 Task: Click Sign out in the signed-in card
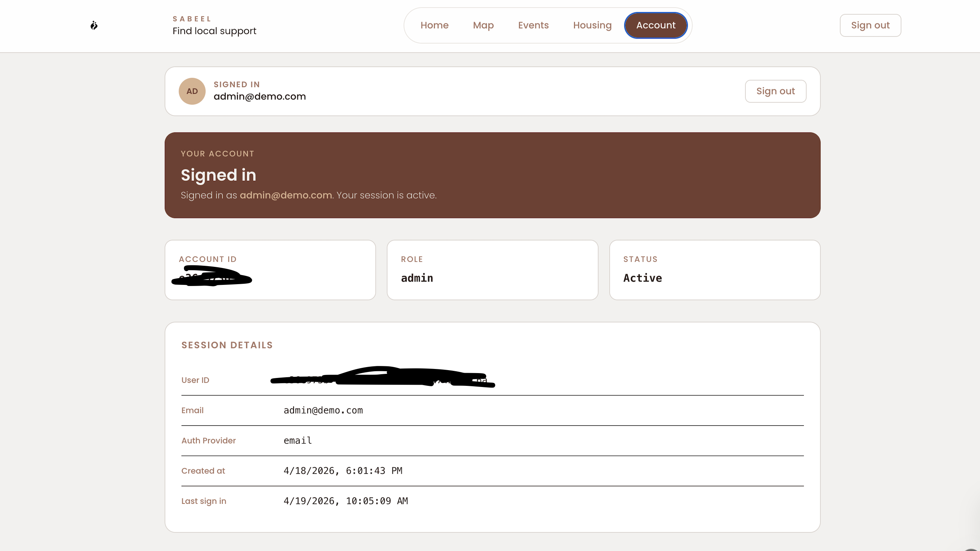(775, 91)
